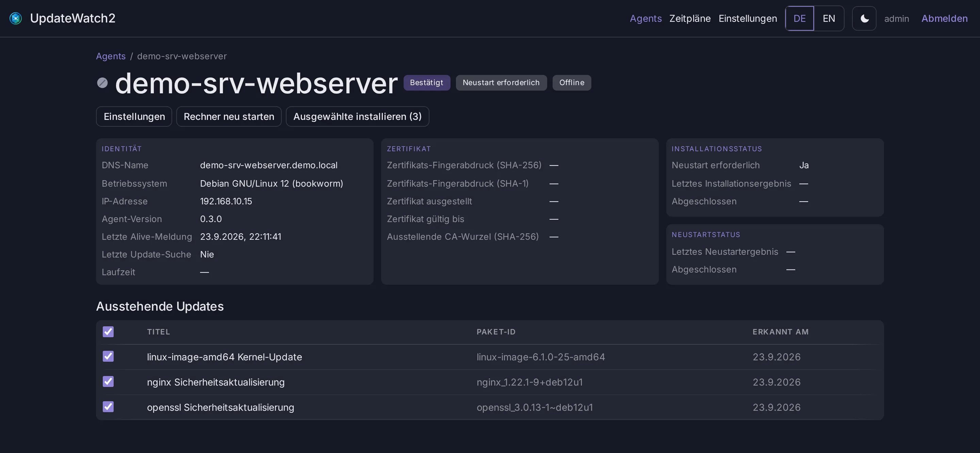This screenshot has height=453, width=980.
Task: Switch language to DE
Action: pyautogui.click(x=799, y=18)
